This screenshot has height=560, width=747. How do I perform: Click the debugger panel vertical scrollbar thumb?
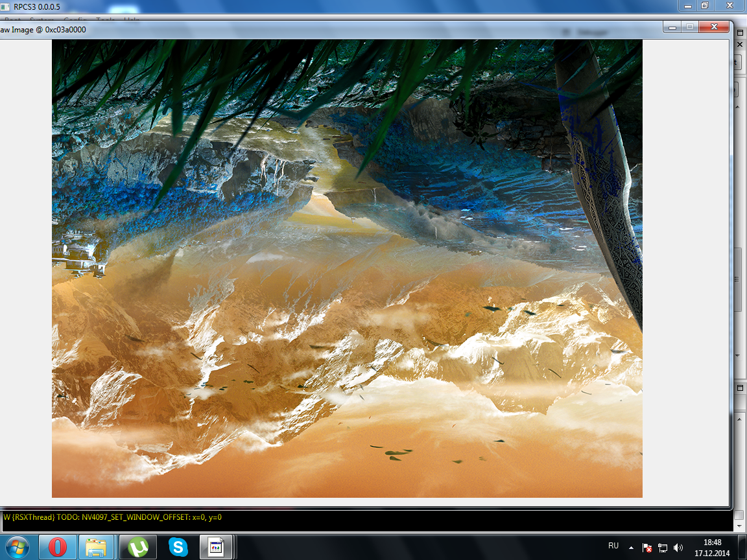point(737,279)
